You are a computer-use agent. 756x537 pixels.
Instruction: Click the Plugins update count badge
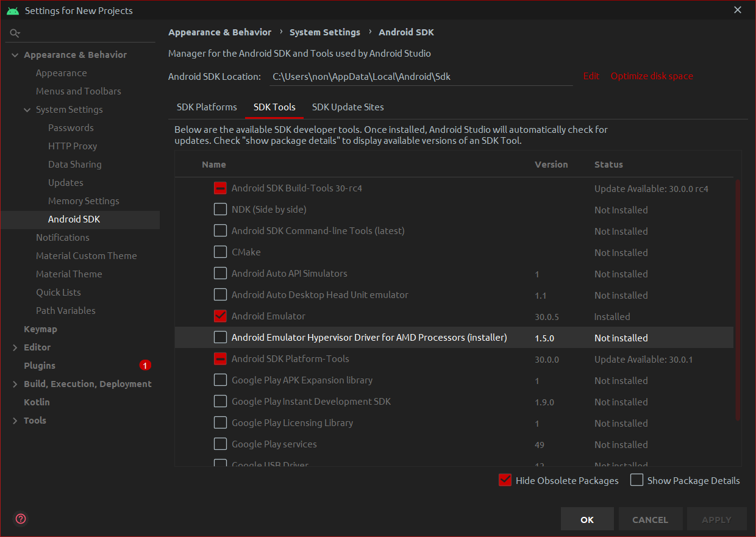click(x=145, y=366)
